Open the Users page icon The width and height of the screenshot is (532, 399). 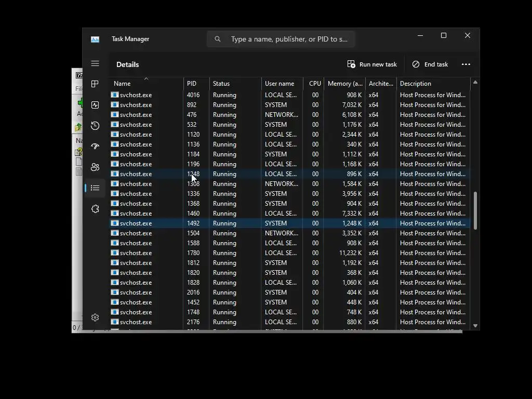95,167
